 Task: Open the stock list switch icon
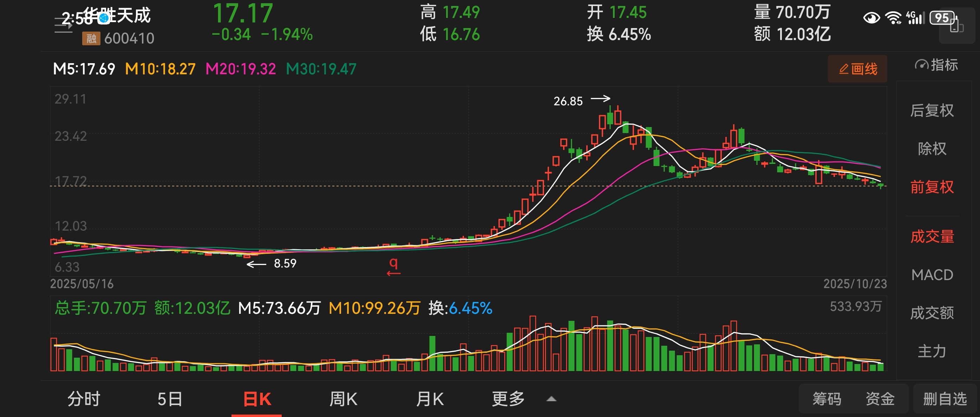point(63,26)
